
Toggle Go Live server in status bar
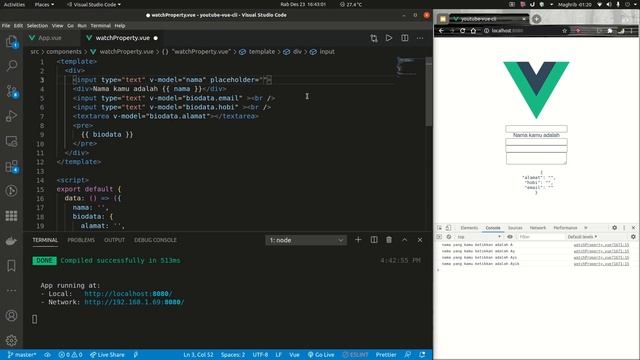pos(321,355)
